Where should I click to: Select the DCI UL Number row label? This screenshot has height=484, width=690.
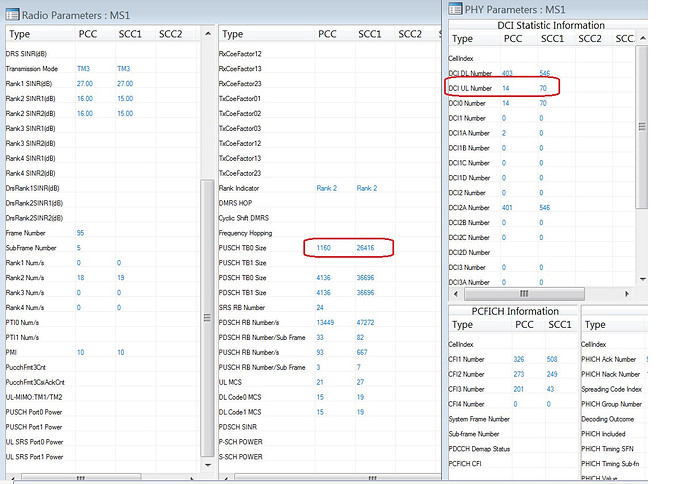click(470, 88)
